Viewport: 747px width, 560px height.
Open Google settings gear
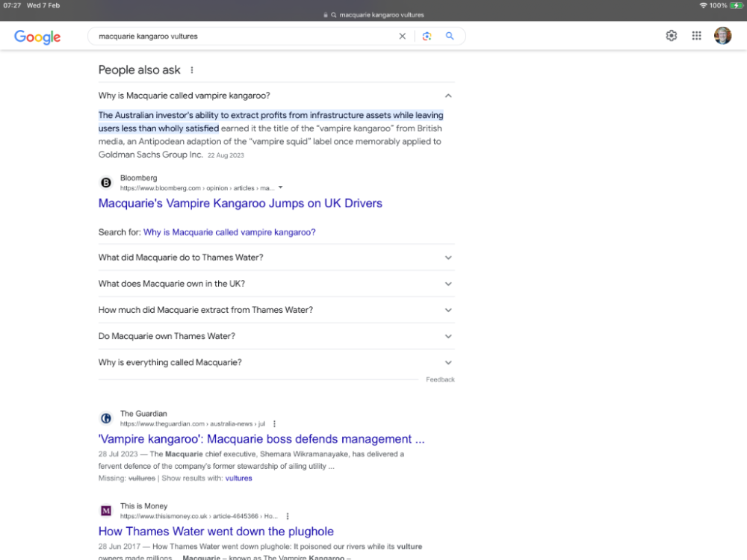(671, 36)
